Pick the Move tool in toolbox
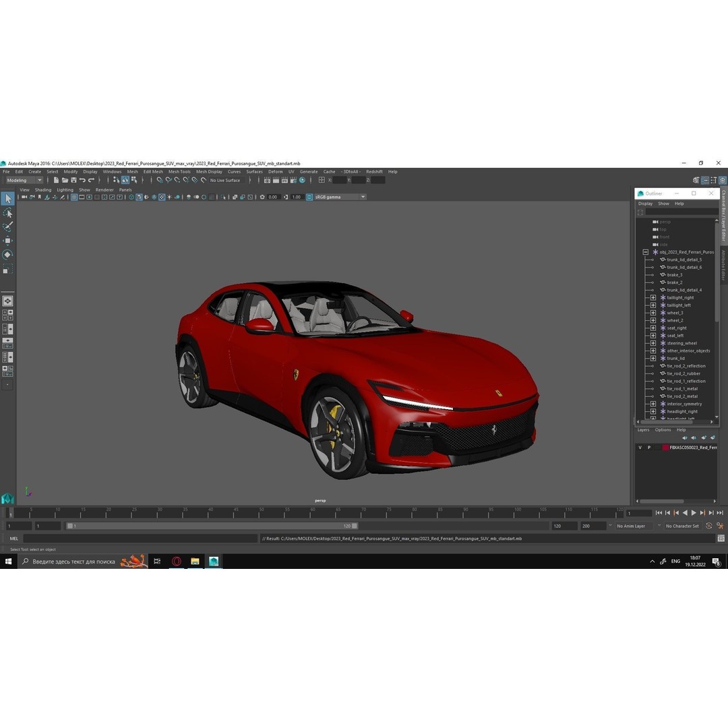728x728 pixels. [x=7, y=241]
